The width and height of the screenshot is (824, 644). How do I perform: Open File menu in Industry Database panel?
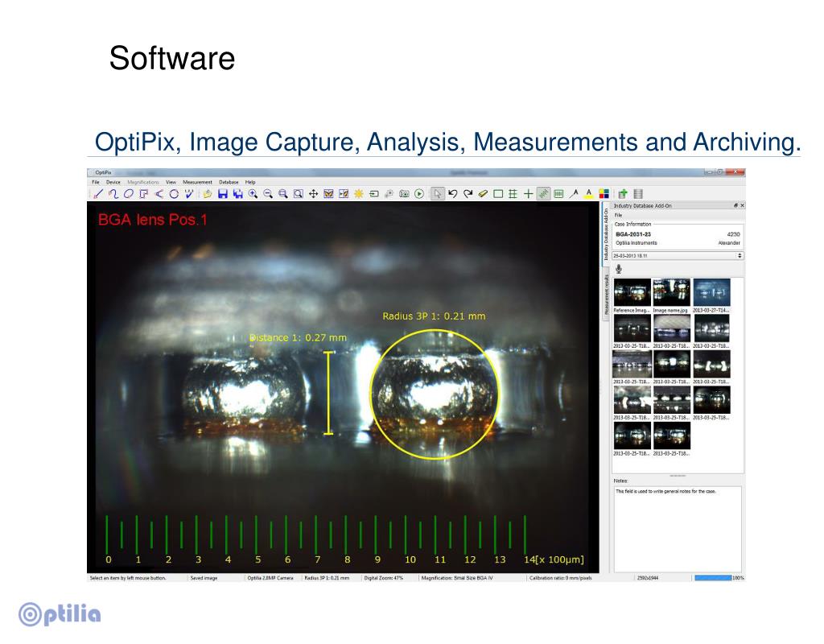(x=619, y=215)
